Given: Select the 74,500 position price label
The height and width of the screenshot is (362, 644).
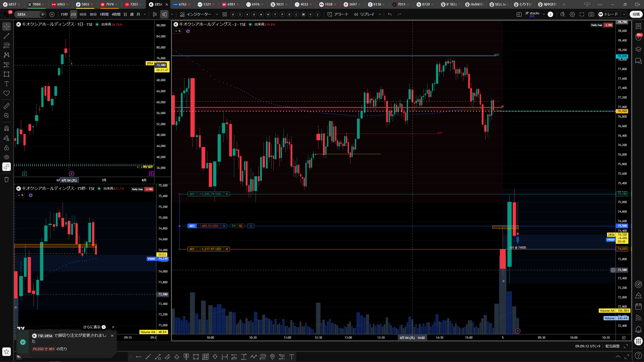Looking at the screenshot, I should (622, 226).
